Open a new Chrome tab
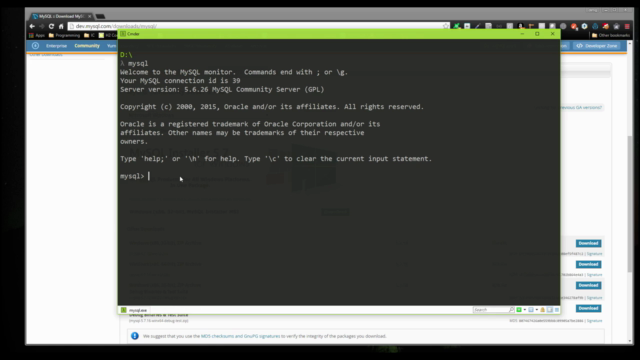This screenshot has width=640, height=360. [100, 16]
